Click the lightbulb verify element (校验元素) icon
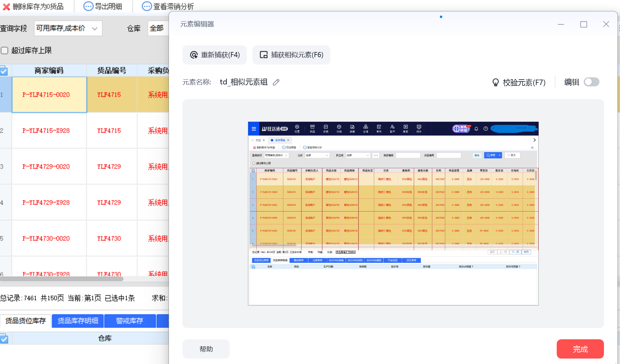Image resolution: width=620 pixels, height=364 pixels. coord(495,82)
